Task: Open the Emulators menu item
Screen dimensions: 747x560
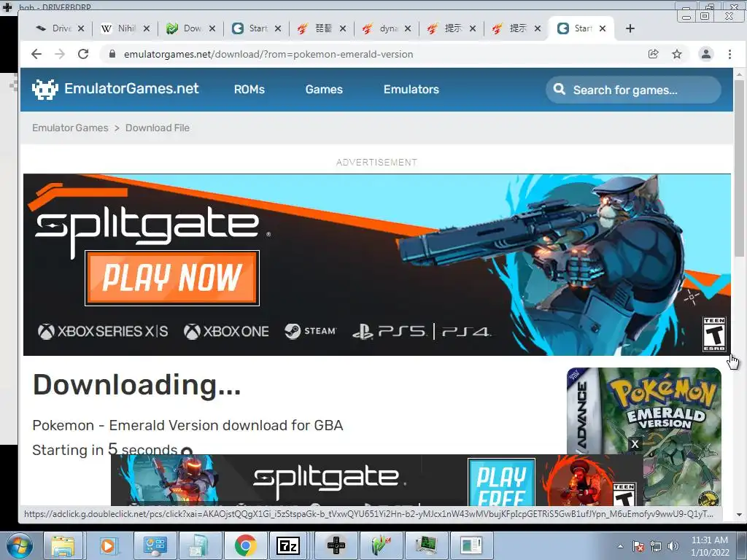Action: [x=411, y=90]
